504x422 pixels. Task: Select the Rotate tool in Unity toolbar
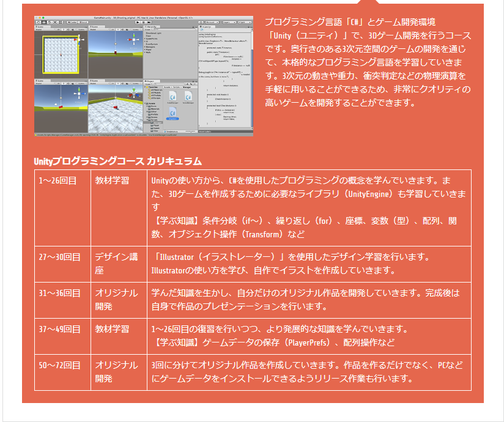pos(49,22)
